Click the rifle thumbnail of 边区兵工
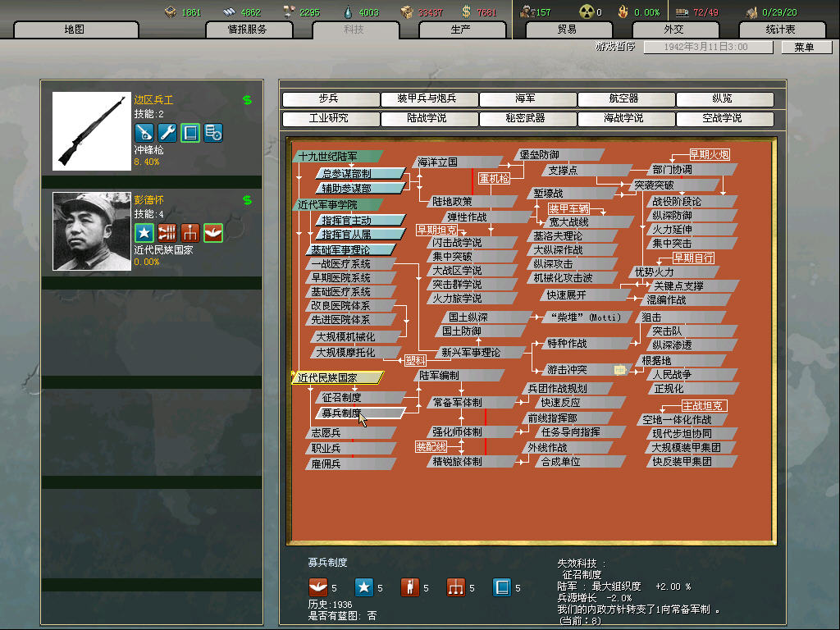Viewport: 840px width, 630px height. point(92,130)
